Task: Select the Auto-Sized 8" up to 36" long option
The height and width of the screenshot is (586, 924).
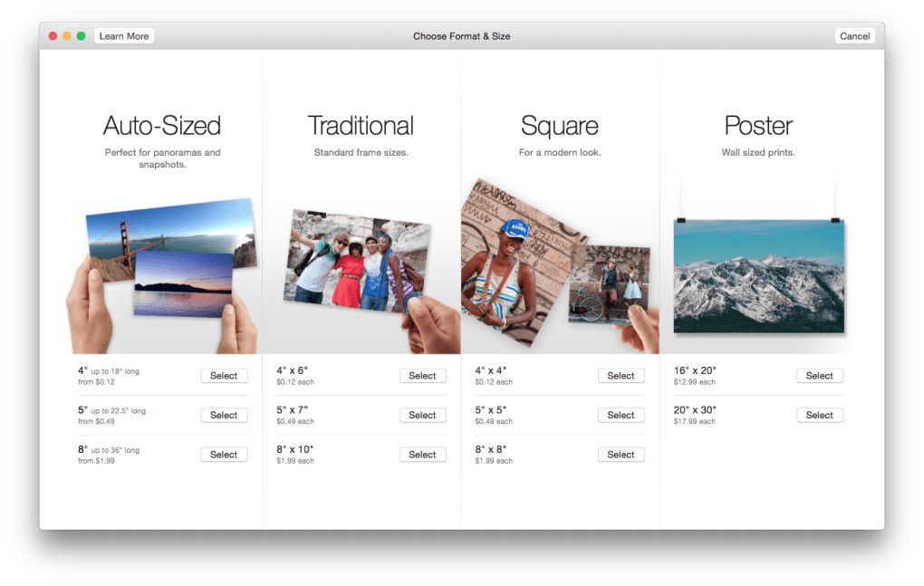Action: [x=224, y=455]
